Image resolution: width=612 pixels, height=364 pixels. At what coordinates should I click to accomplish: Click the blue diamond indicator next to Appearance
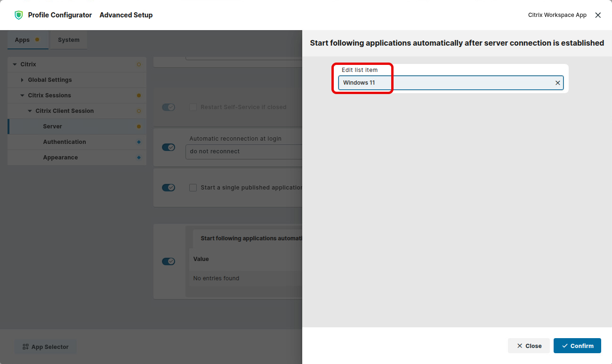(138, 158)
